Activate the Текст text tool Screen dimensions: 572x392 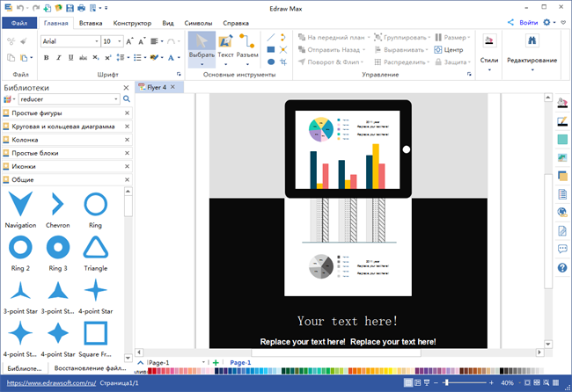point(225,49)
